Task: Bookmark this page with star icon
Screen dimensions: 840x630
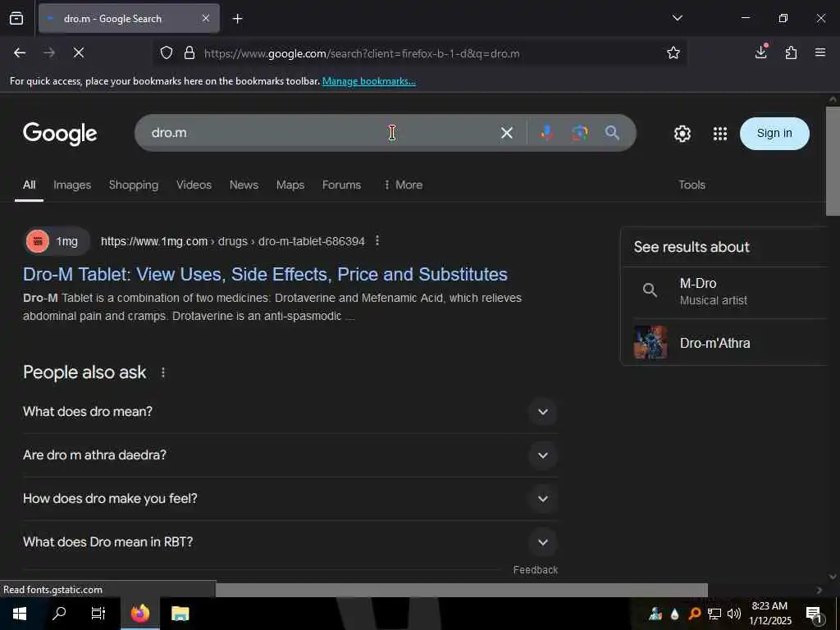Action: [x=673, y=53]
